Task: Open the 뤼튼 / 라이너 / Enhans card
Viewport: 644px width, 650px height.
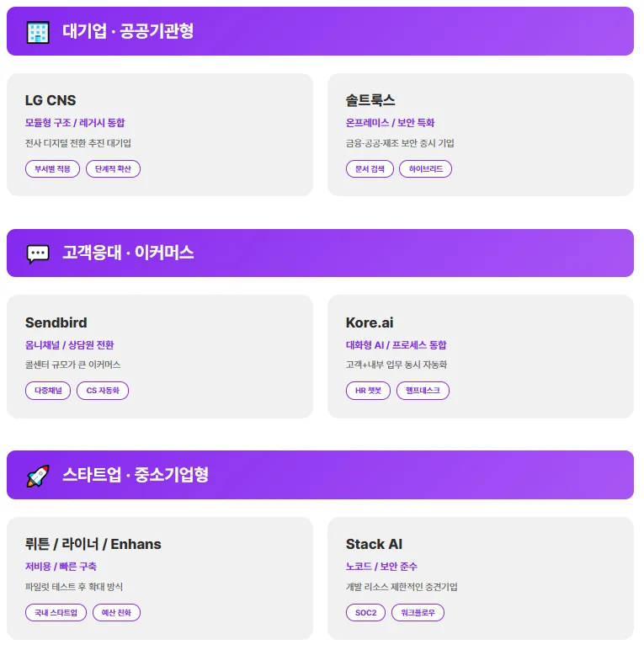Action: pyautogui.click(x=93, y=544)
